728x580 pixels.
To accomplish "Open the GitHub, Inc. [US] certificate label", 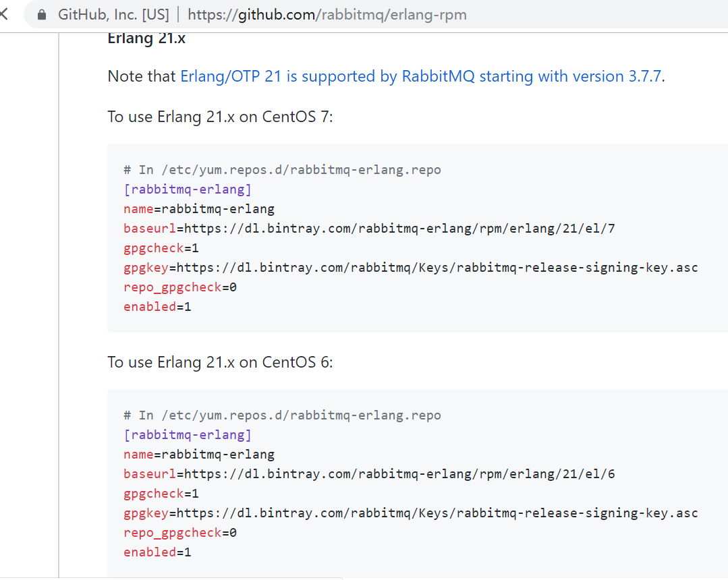I will coord(113,14).
